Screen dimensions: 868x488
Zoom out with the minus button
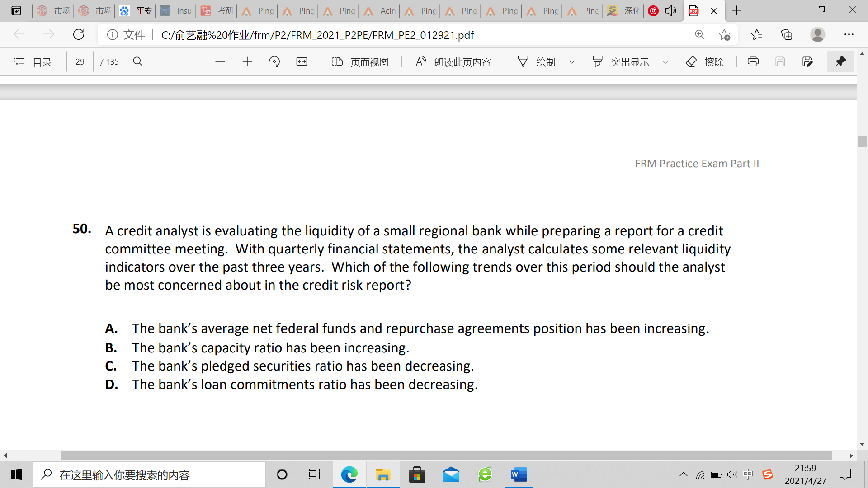point(220,62)
